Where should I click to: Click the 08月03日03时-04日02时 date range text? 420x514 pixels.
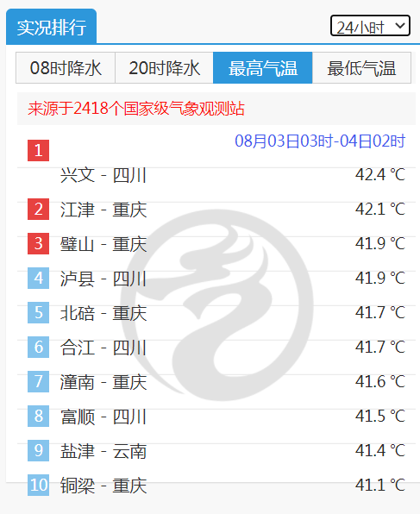320,141
